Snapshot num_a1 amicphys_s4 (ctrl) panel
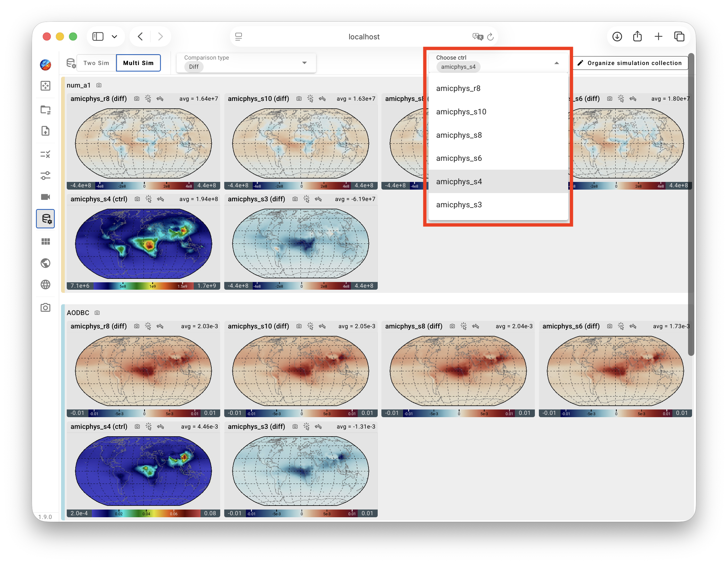The width and height of the screenshot is (728, 564). (137, 199)
